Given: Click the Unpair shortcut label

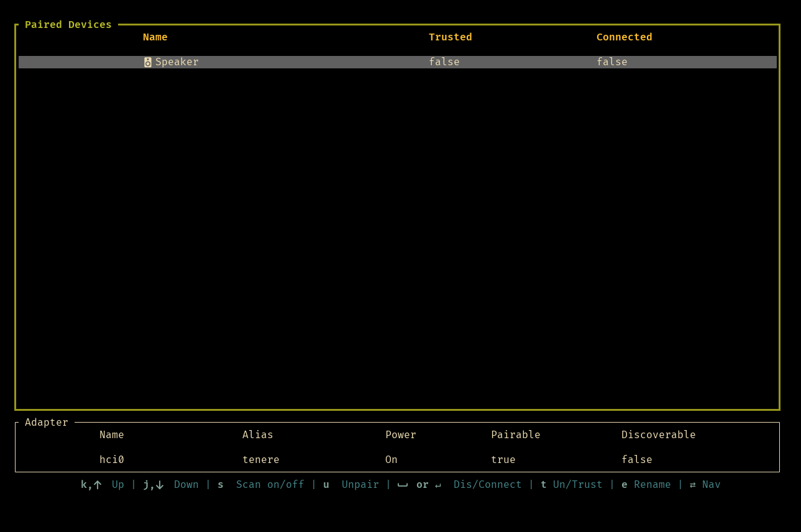Looking at the screenshot, I should point(360,485).
